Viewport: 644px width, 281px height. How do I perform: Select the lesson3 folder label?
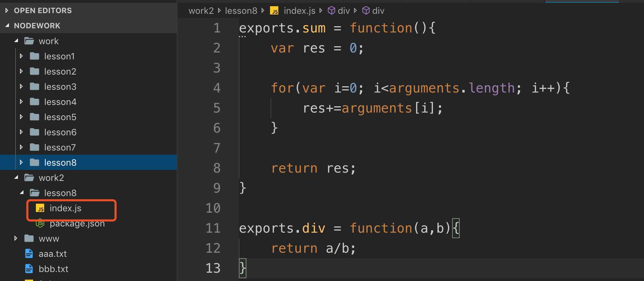[x=60, y=87]
